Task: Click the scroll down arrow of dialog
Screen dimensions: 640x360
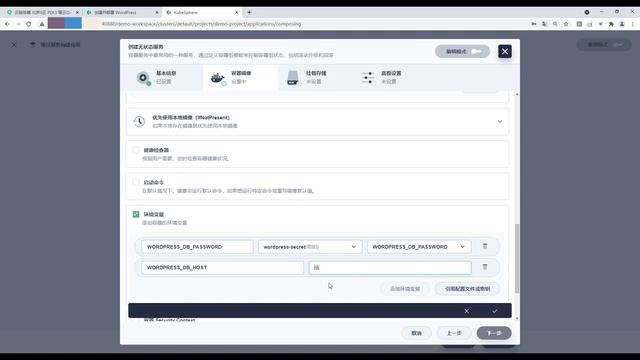Action: click(x=517, y=318)
